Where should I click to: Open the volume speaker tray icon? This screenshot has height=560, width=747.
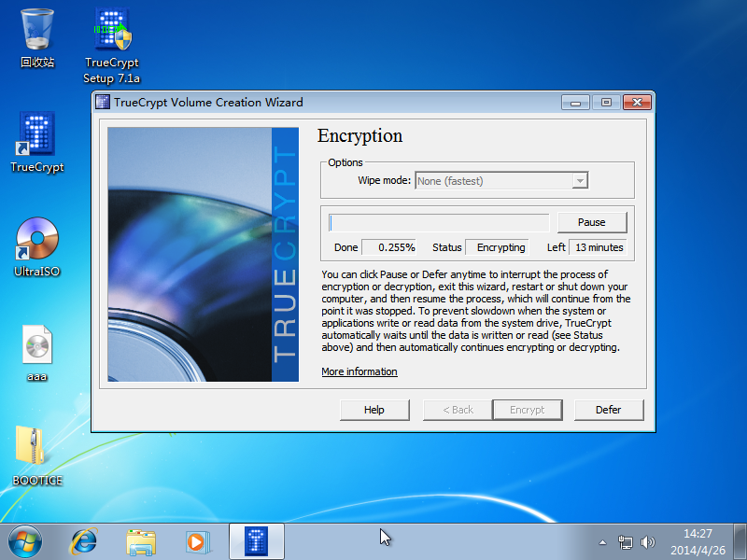(x=647, y=542)
